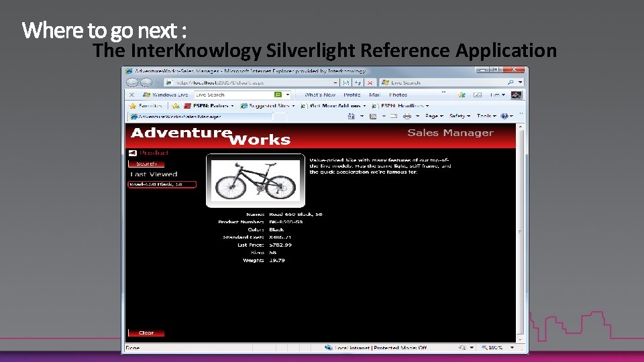Open dropdown next to green search button
Screen dimensions: 644x362
click(288, 95)
